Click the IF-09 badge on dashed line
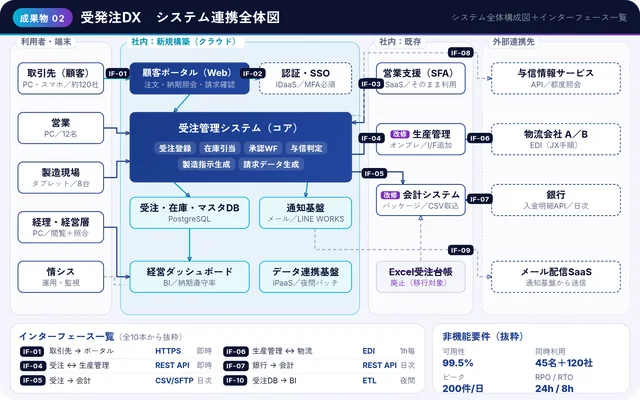This screenshot has height=400, width=640. [x=460, y=250]
